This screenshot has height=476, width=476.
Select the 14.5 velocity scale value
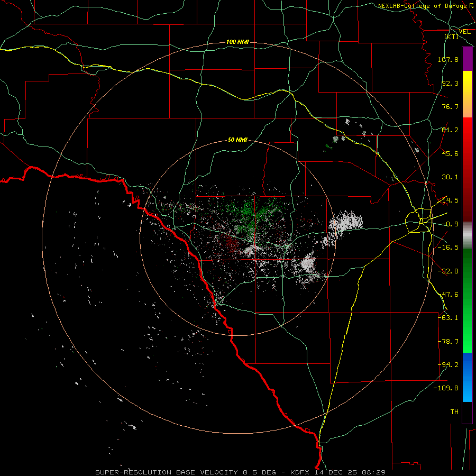[x=450, y=200]
